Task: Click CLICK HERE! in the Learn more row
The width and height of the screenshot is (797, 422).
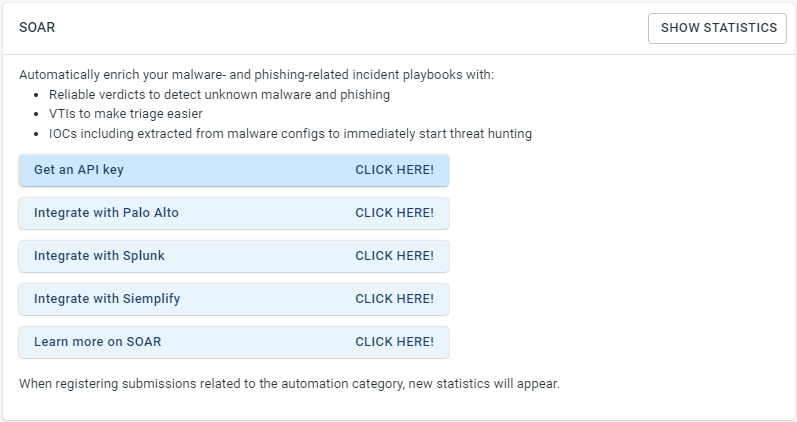Action: tap(394, 342)
